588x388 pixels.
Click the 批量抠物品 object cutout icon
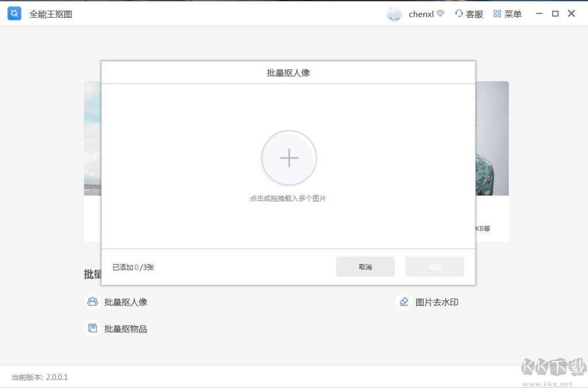pos(92,328)
